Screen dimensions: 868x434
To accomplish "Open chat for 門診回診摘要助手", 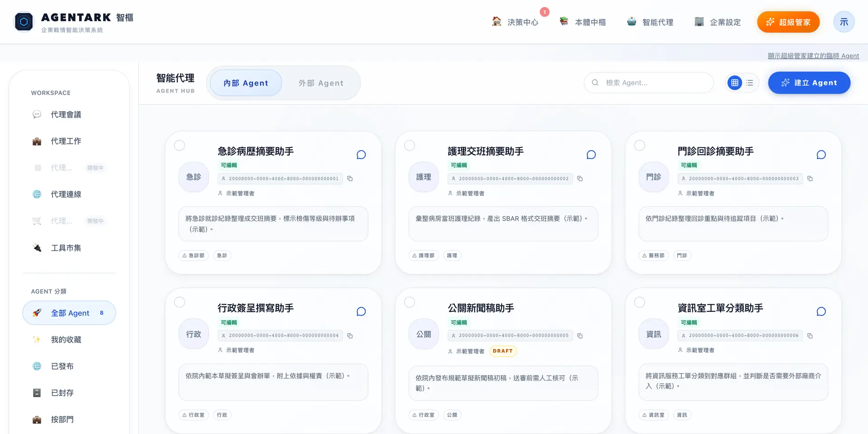I will click(821, 155).
